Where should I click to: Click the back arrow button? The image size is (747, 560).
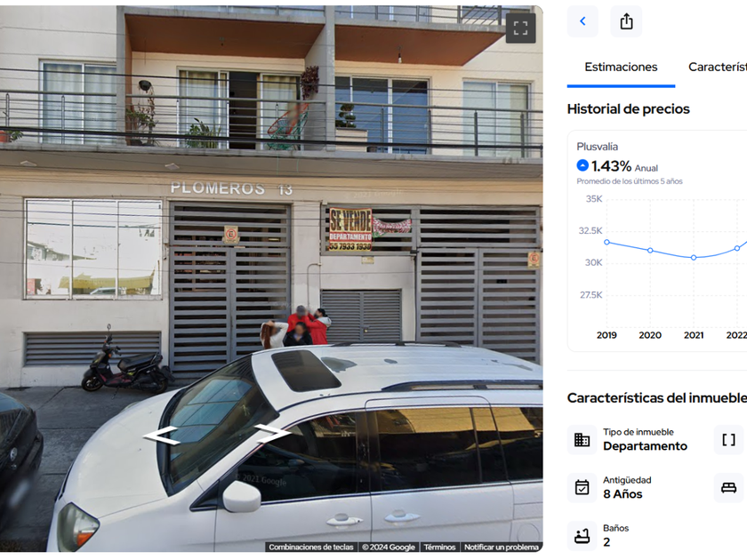tap(582, 21)
